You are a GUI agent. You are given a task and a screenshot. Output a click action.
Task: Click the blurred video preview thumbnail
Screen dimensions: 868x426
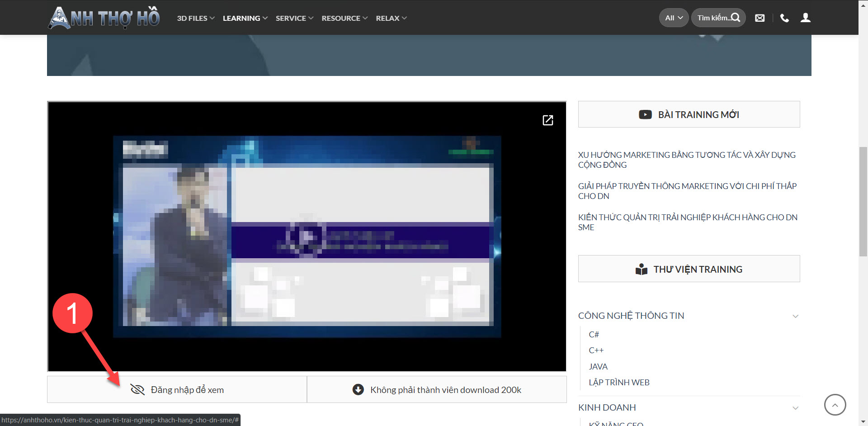point(307,236)
